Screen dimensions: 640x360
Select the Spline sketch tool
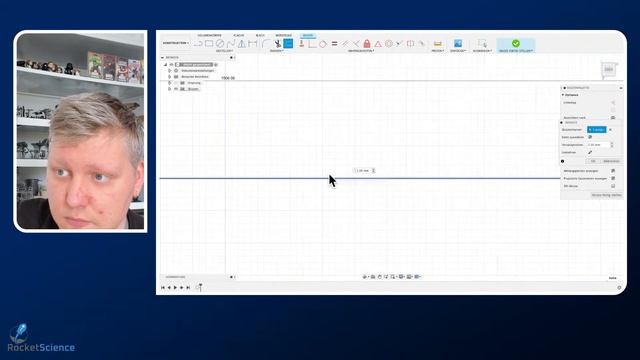point(231,43)
